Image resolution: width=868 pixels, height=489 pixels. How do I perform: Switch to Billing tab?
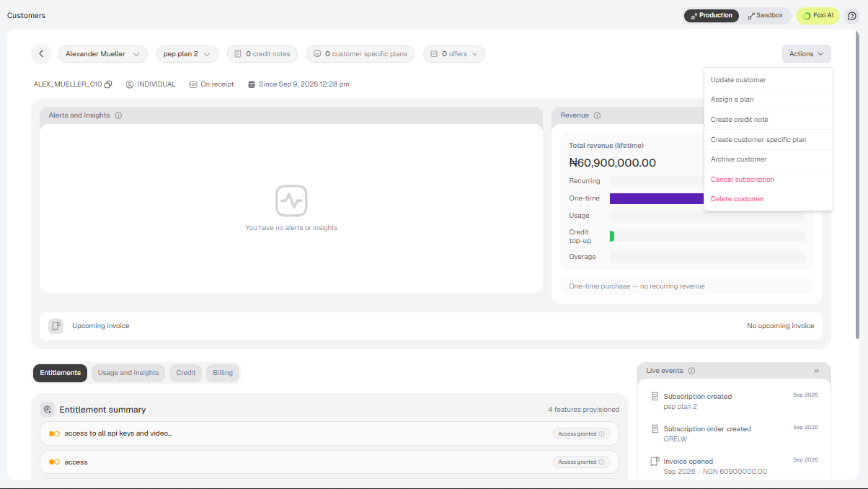click(223, 373)
